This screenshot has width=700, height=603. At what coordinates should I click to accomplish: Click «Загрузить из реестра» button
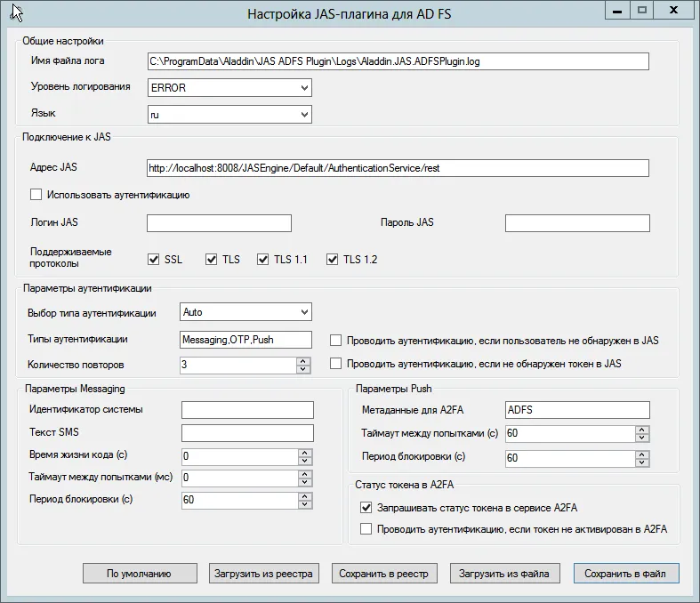coord(264,574)
